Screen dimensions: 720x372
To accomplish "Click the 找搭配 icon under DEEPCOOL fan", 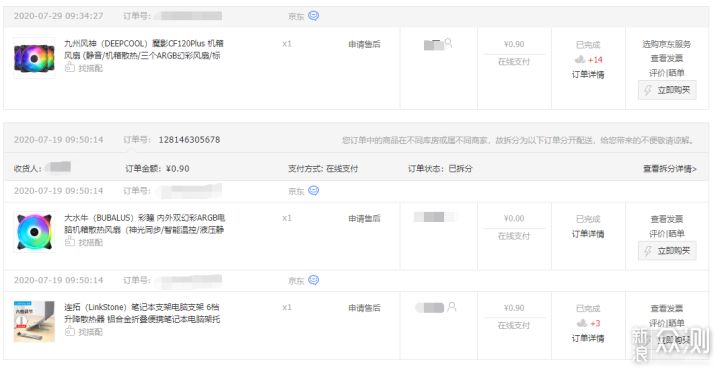I will [x=69, y=68].
